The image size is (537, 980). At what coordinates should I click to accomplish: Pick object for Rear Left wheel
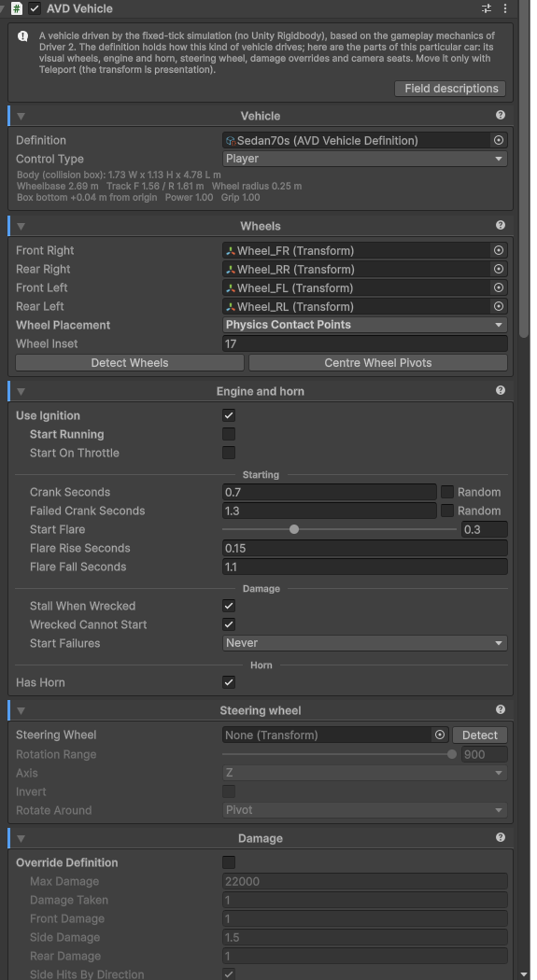click(498, 306)
